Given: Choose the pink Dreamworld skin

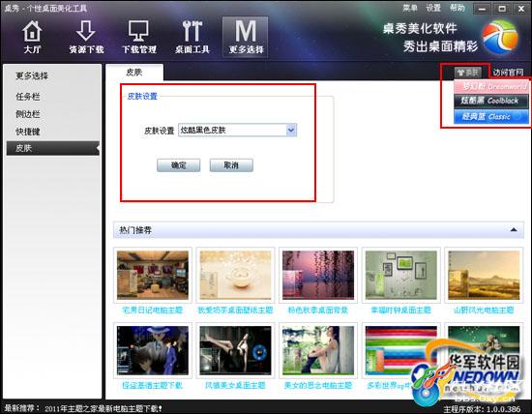Looking at the screenshot, I should pyautogui.click(x=491, y=86).
